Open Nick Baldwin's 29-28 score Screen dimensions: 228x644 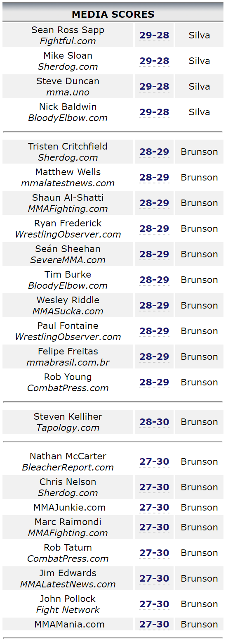(x=154, y=112)
